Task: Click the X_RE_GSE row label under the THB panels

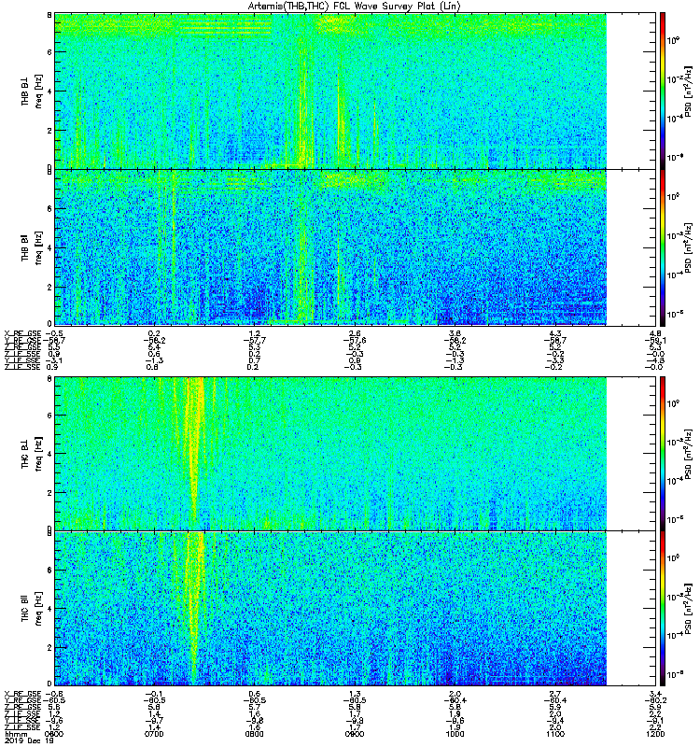Action: tap(22, 333)
